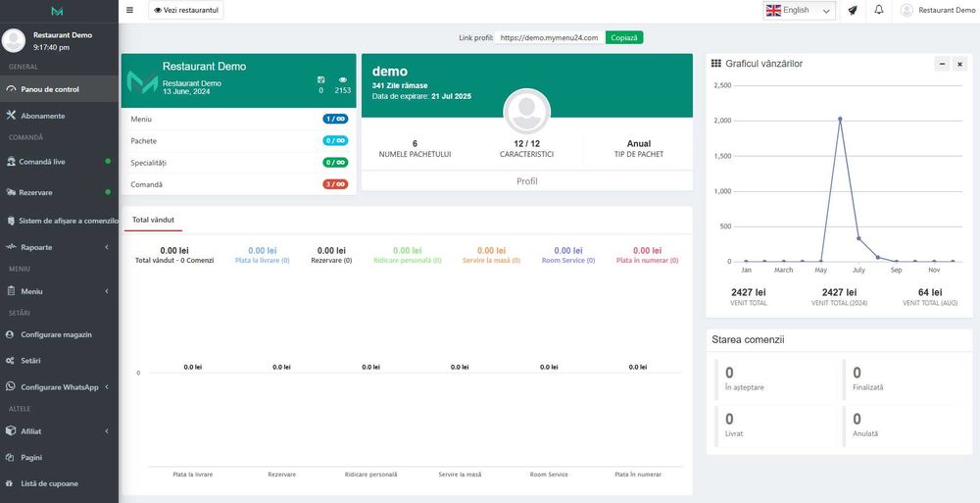Click the Meniu row on restaurant card
The width and height of the screenshot is (980, 503).
239,119
